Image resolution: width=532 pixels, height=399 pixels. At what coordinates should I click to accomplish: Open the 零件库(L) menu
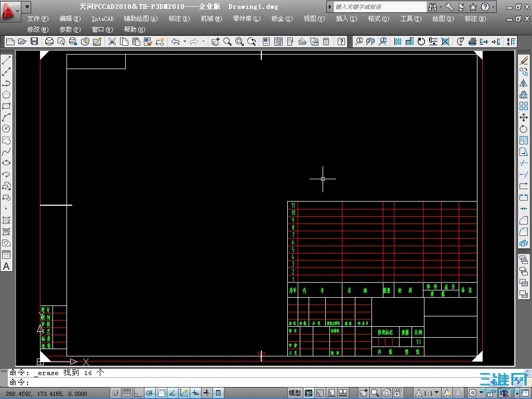[x=247, y=19]
